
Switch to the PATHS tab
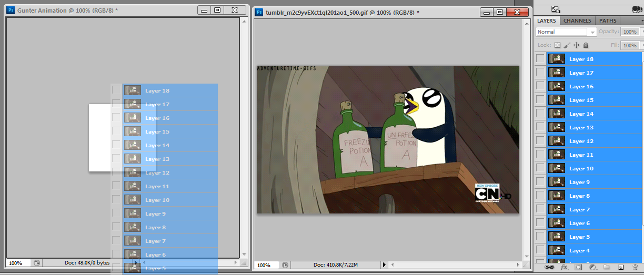point(608,21)
